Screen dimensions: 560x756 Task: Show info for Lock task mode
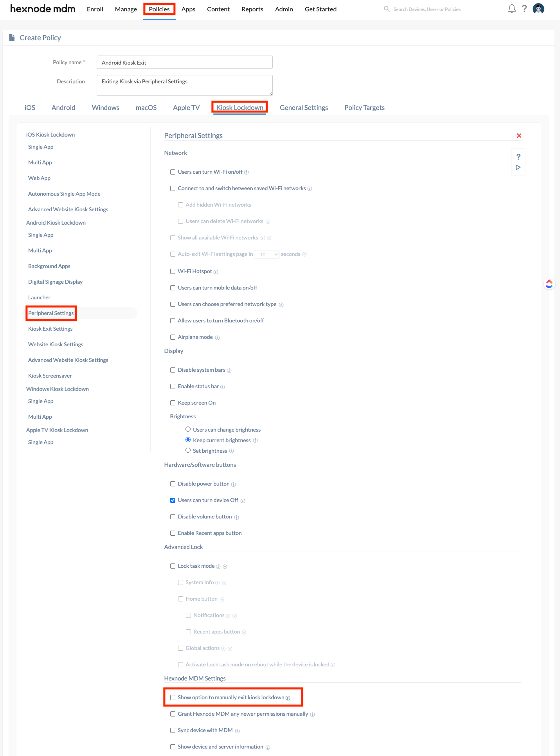point(218,566)
